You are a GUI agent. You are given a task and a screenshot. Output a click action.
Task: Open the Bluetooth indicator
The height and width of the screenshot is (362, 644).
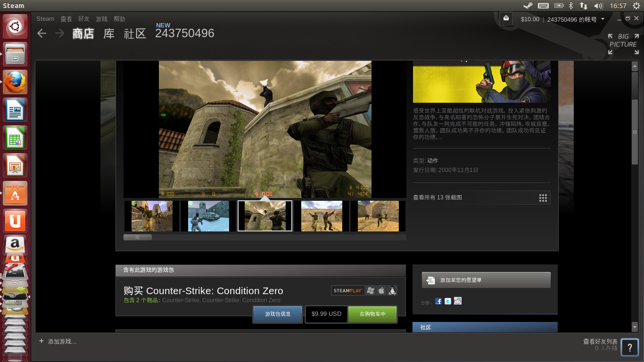tap(570, 6)
